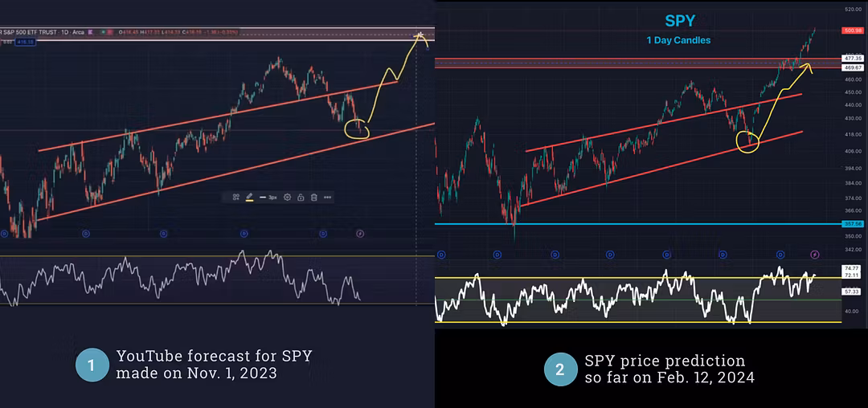Image resolution: width=868 pixels, height=408 pixels.
Task: Open the three-dots more options icon
Action: 327,197
